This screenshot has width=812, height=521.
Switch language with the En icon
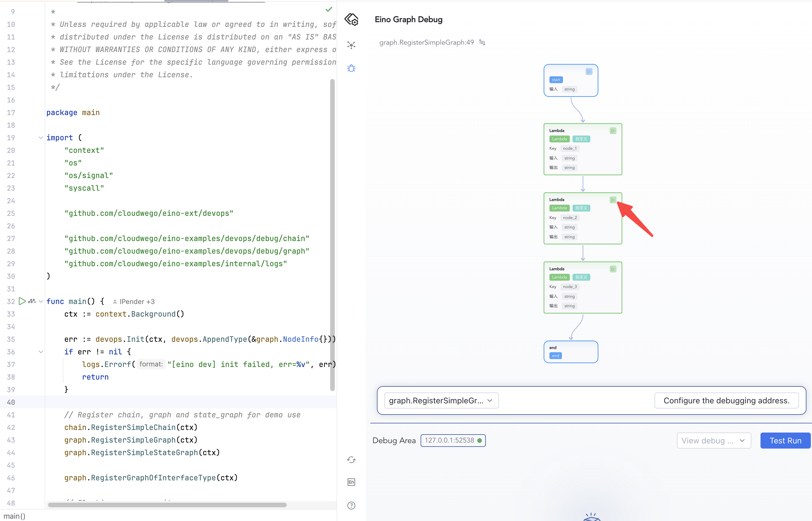[351, 482]
